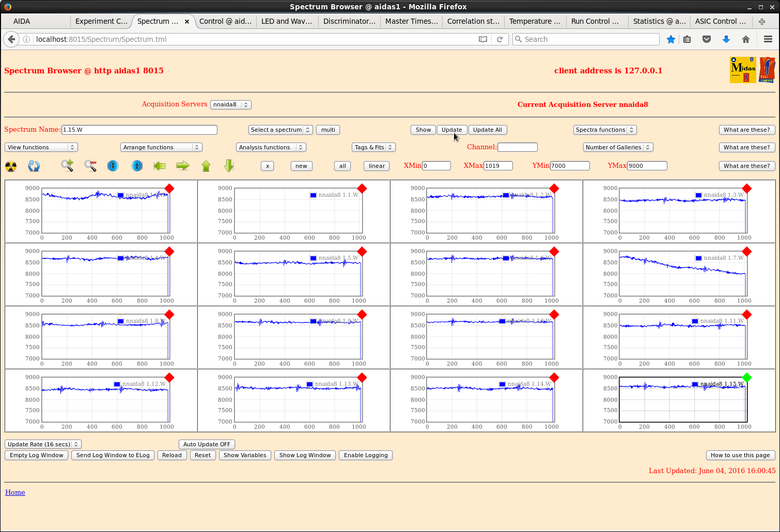Image resolution: width=780 pixels, height=532 pixels.
Task: Click the zoom out magnifier icon
Action: (90, 166)
